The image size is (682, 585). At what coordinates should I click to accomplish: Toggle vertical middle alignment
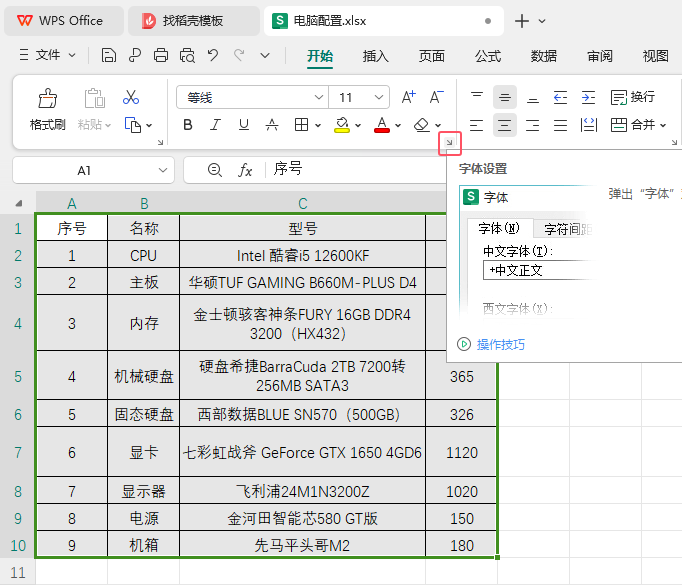505,97
